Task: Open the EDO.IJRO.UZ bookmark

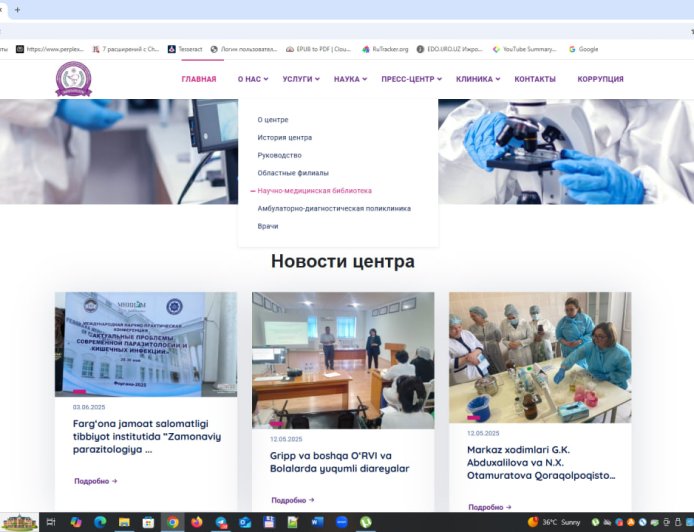Action: [x=450, y=49]
